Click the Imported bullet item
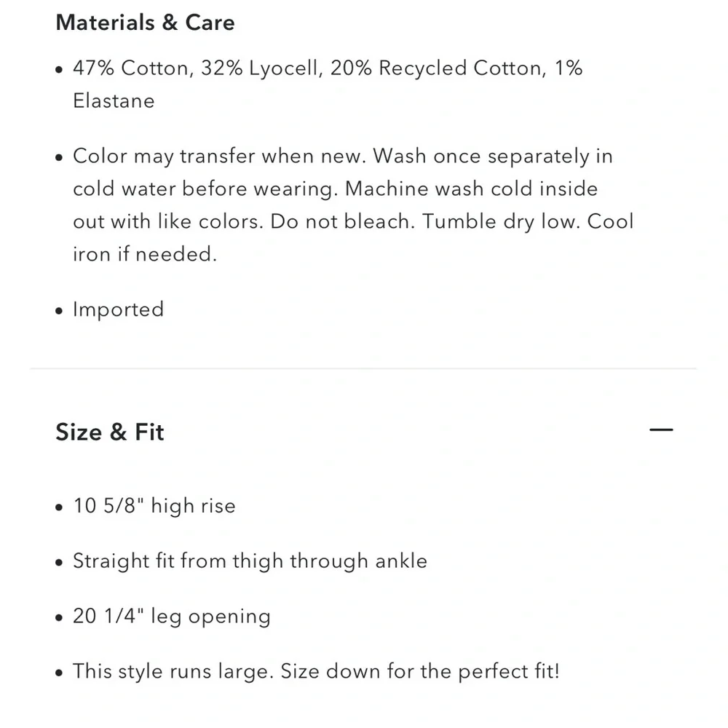This screenshot has height=728, width=728. point(118,309)
